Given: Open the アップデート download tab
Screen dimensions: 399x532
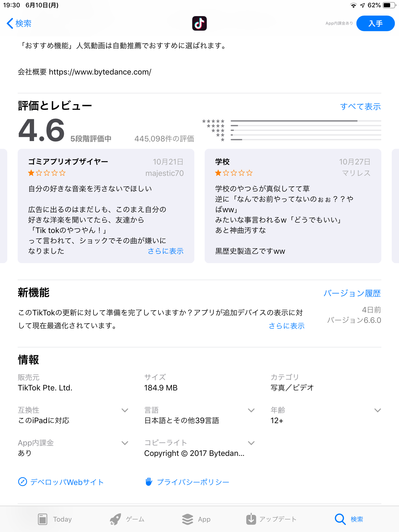Looking at the screenshot, I should [251, 519].
